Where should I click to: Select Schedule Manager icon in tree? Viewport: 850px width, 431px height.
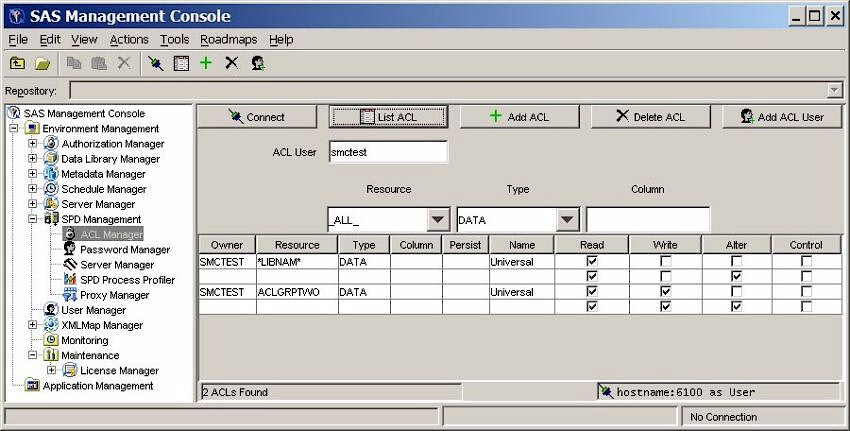(x=51, y=189)
